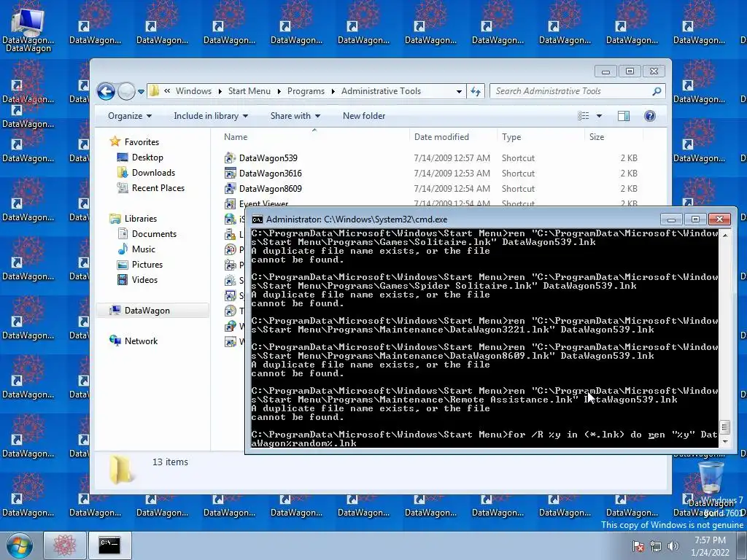The image size is (747, 560).
Task: Click folder icon in address bar
Action: tap(155, 91)
